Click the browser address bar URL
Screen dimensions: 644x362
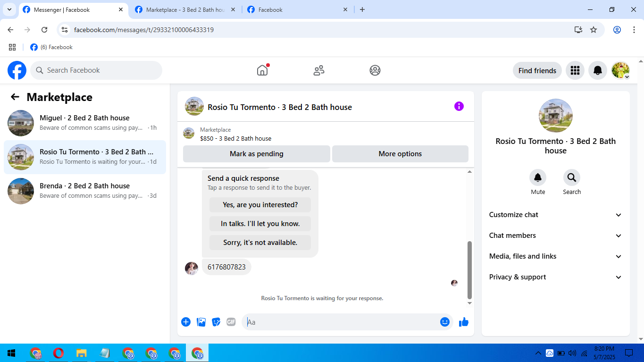144,30
